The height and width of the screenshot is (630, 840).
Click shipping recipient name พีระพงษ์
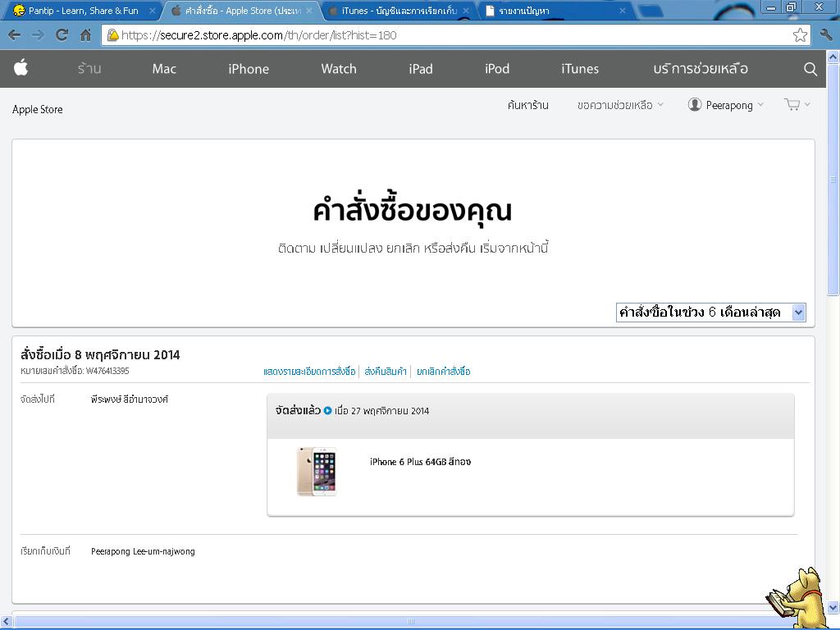[130, 399]
